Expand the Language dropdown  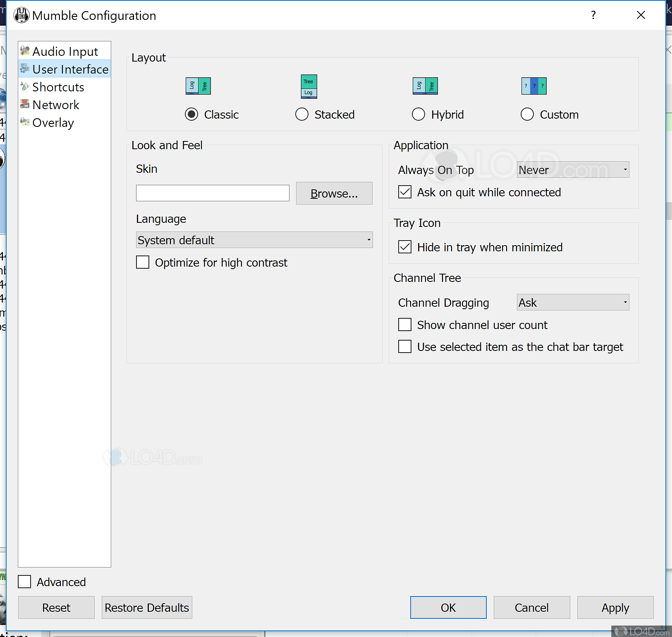254,240
